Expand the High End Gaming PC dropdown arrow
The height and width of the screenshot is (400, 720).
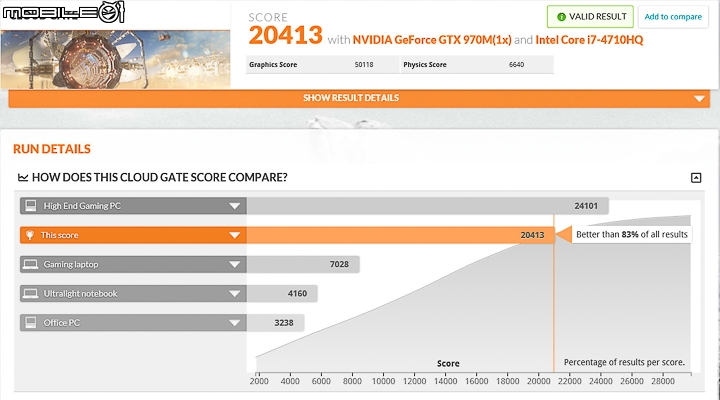click(x=235, y=206)
